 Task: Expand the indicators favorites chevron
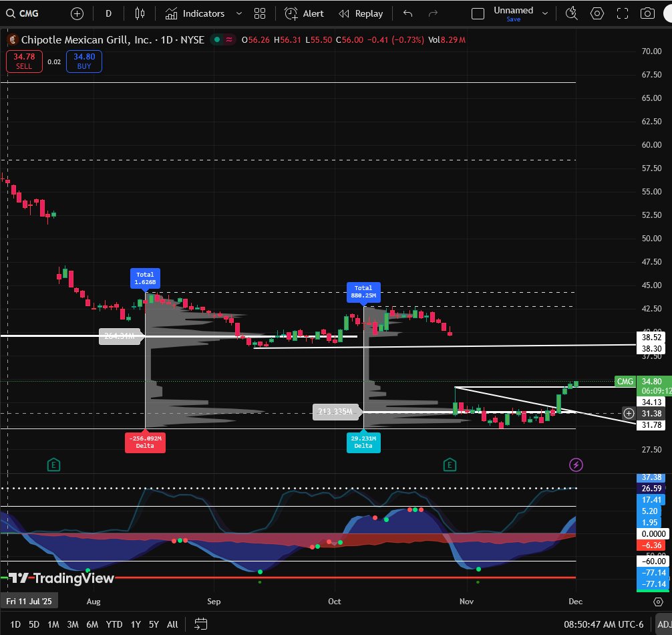(239, 14)
